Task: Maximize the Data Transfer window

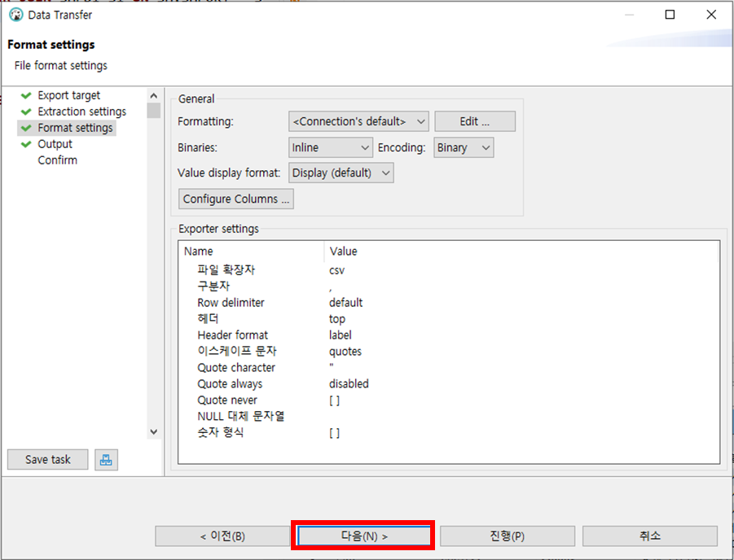Action: tap(670, 15)
